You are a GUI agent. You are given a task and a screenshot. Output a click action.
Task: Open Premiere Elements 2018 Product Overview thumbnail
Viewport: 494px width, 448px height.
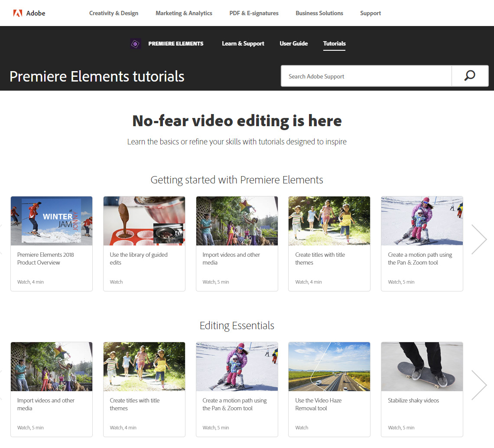(52, 221)
